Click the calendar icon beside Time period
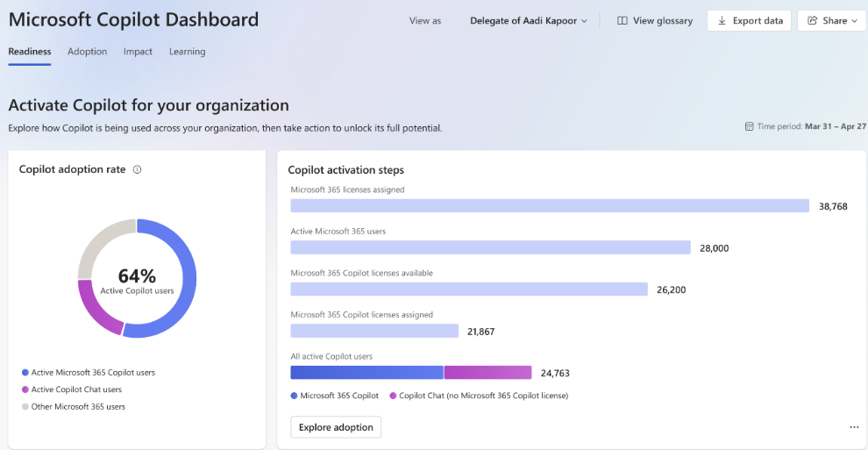Image resolution: width=868 pixels, height=450 pixels. (749, 126)
